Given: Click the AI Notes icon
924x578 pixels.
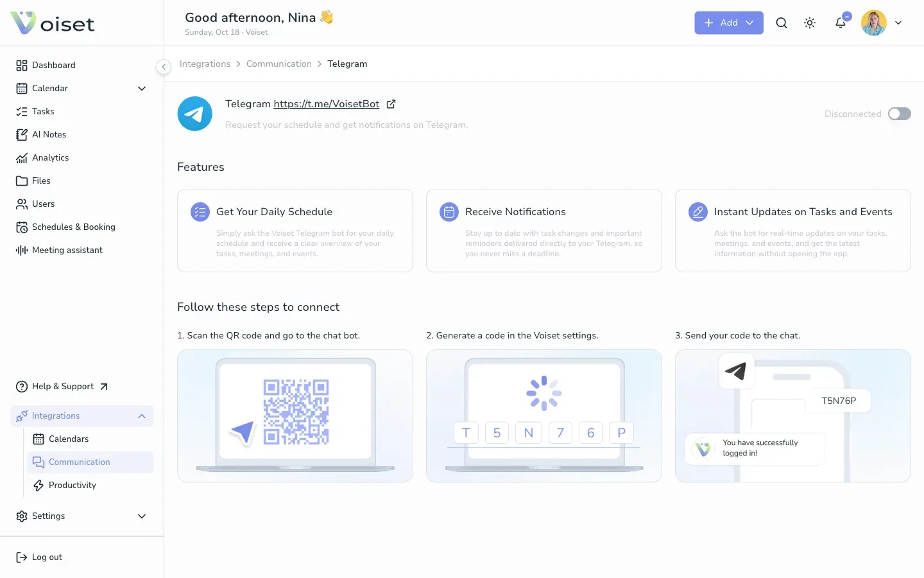Looking at the screenshot, I should pyautogui.click(x=22, y=135).
